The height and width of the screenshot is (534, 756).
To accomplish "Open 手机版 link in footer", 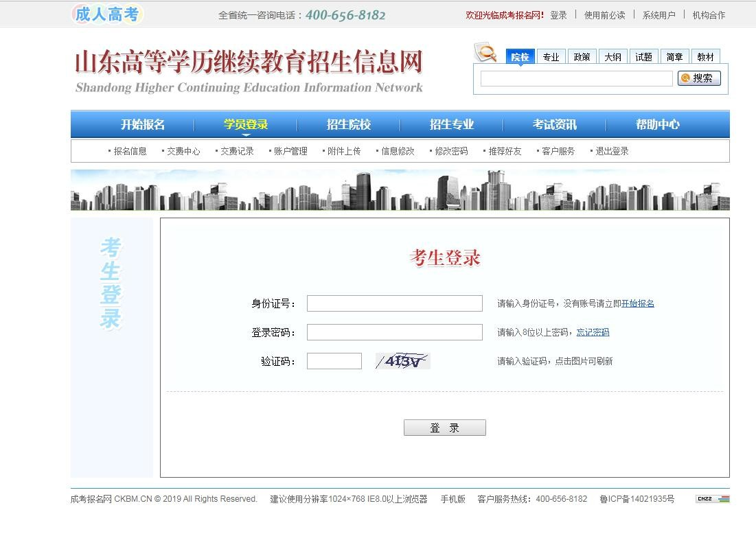I will 453,499.
